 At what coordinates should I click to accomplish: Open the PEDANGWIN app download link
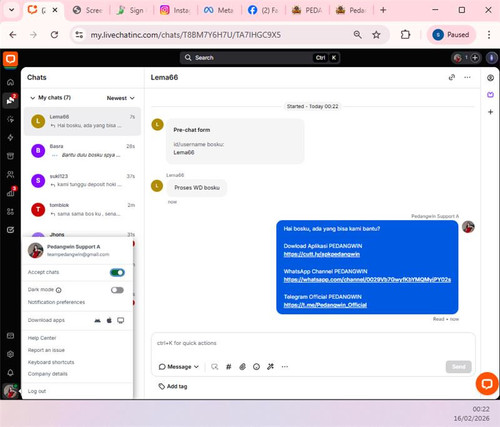(x=322, y=254)
